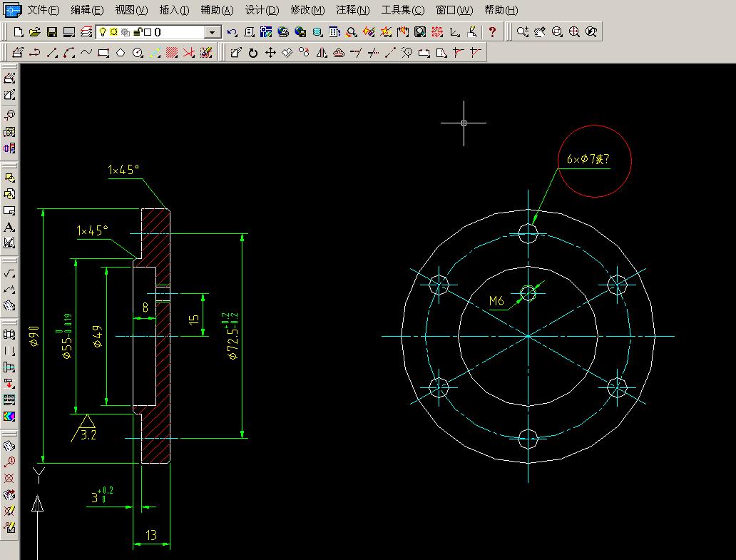
Task: Click the rainbow color palette sidebar icon
Action: [9, 417]
